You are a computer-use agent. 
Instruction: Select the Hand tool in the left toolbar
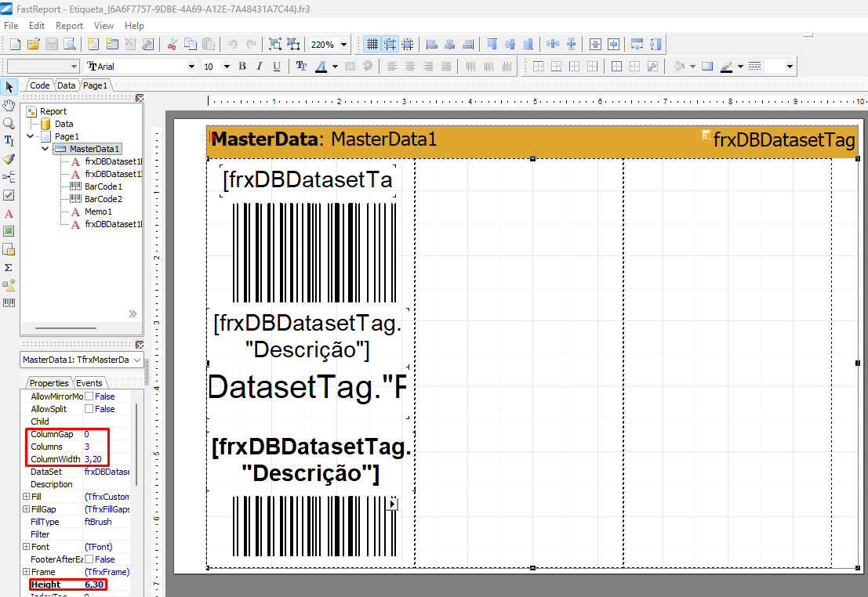9,105
